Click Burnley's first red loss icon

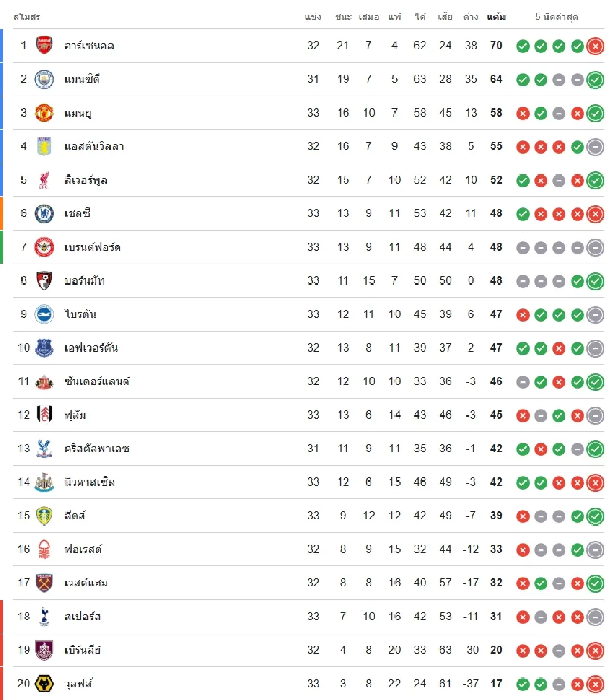click(522, 651)
